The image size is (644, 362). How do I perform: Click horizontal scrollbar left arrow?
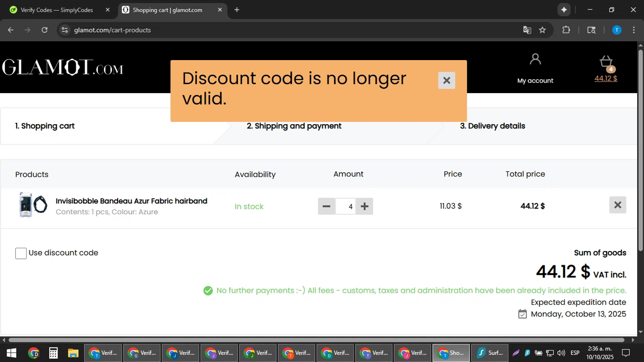(x=4, y=340)
